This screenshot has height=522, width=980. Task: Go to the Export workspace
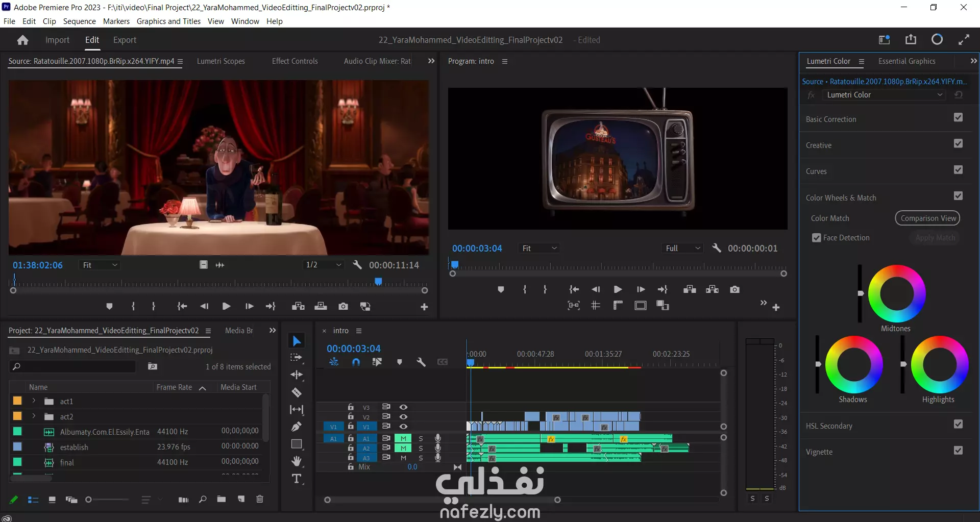[125, 40]
